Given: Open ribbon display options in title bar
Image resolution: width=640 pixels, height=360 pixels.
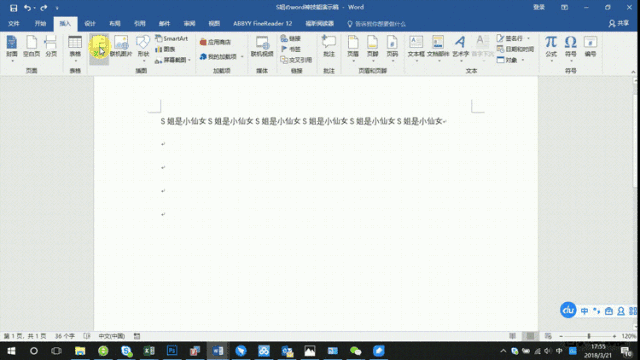Looking at the screenshot, I should click(564, 7).
